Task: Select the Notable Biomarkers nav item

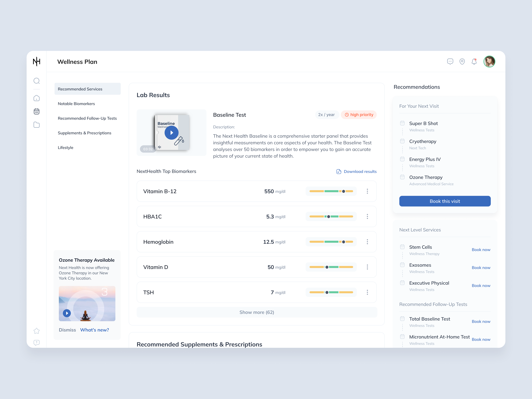Action: pos(76,104)
